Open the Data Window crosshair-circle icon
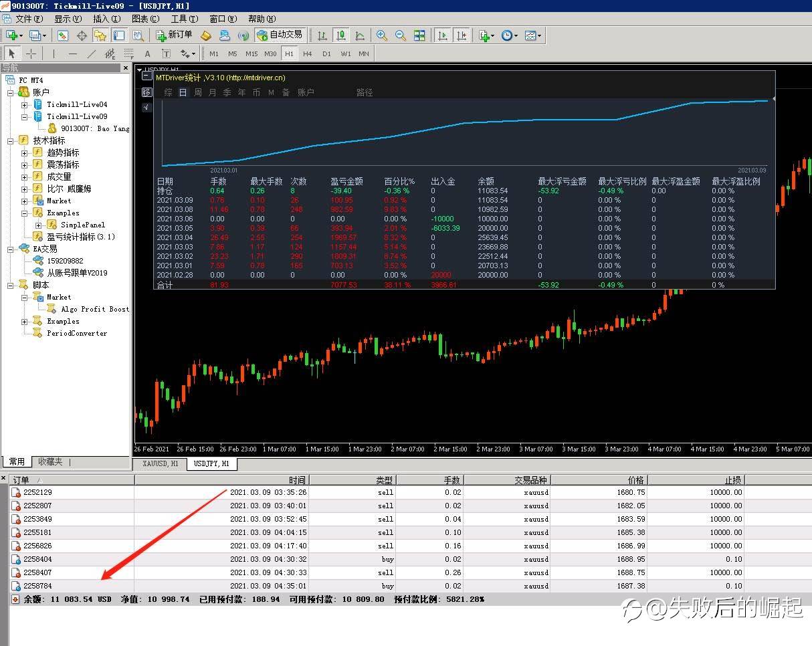 82,35
